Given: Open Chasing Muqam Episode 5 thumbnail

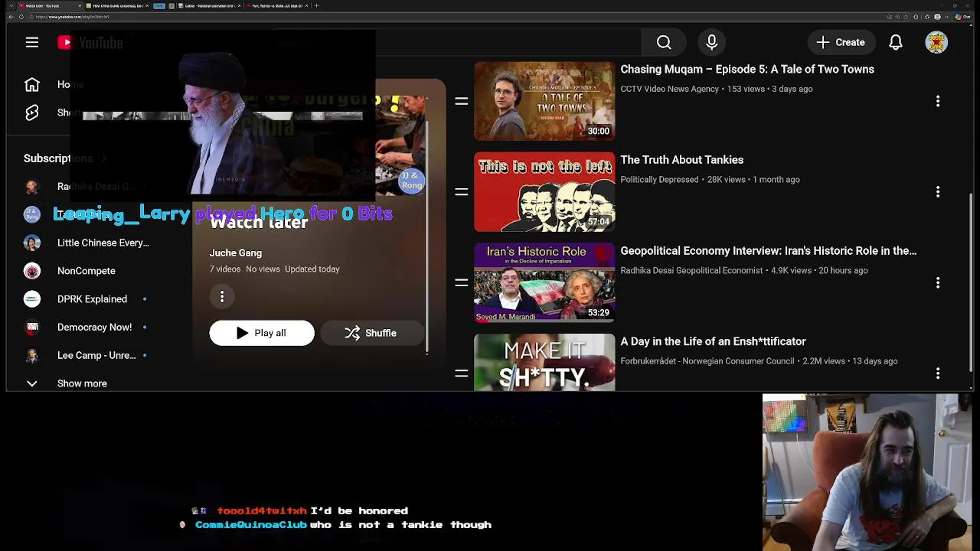Looking at the screenshot, I should 544,101.
